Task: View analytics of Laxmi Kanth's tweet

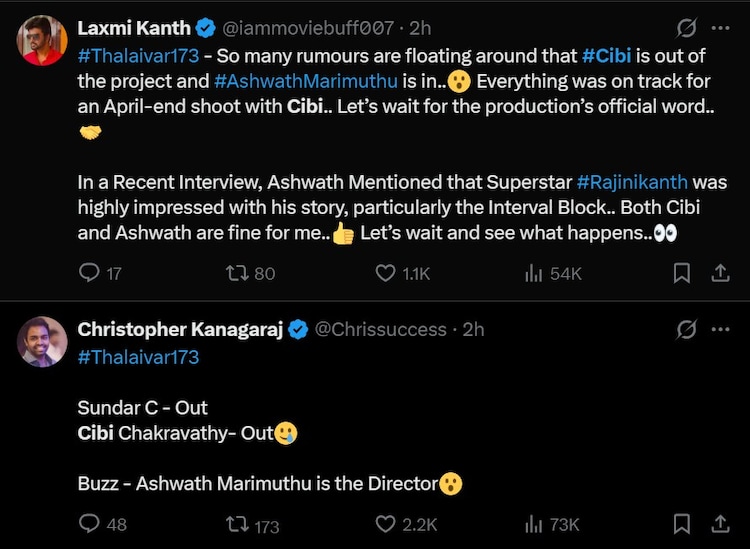Action: point(534,273)
